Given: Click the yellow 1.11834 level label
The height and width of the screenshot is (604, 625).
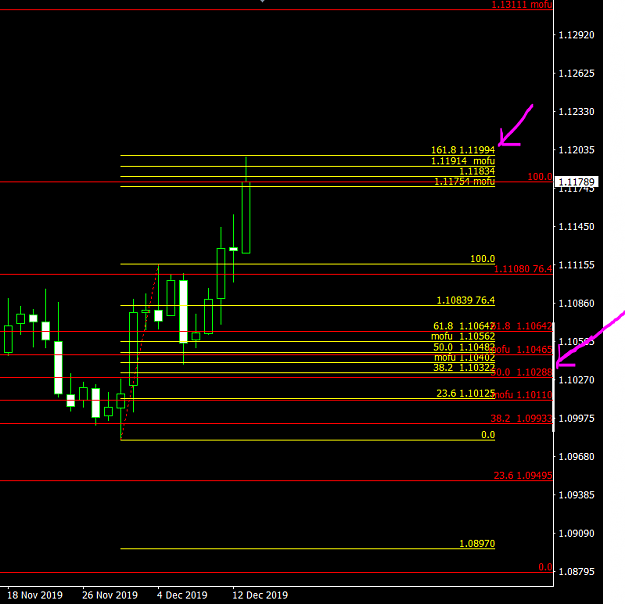Looking at the screenshot, I should pyautogui.click(x=477, y=171).
